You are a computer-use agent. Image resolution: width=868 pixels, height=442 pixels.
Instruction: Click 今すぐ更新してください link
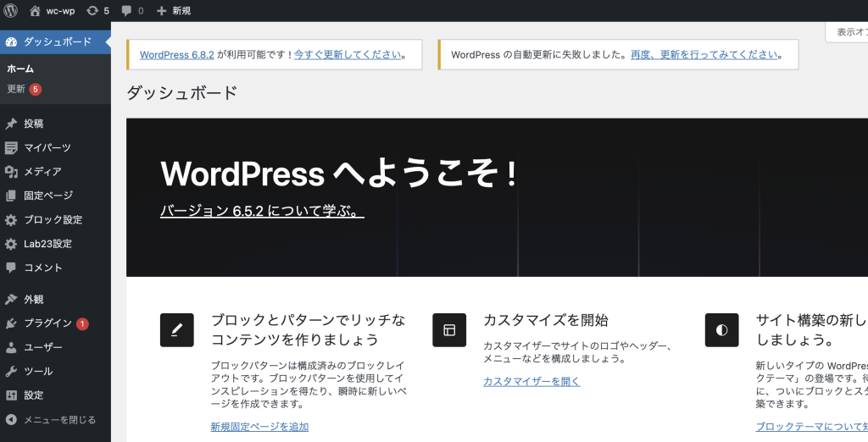348,54
